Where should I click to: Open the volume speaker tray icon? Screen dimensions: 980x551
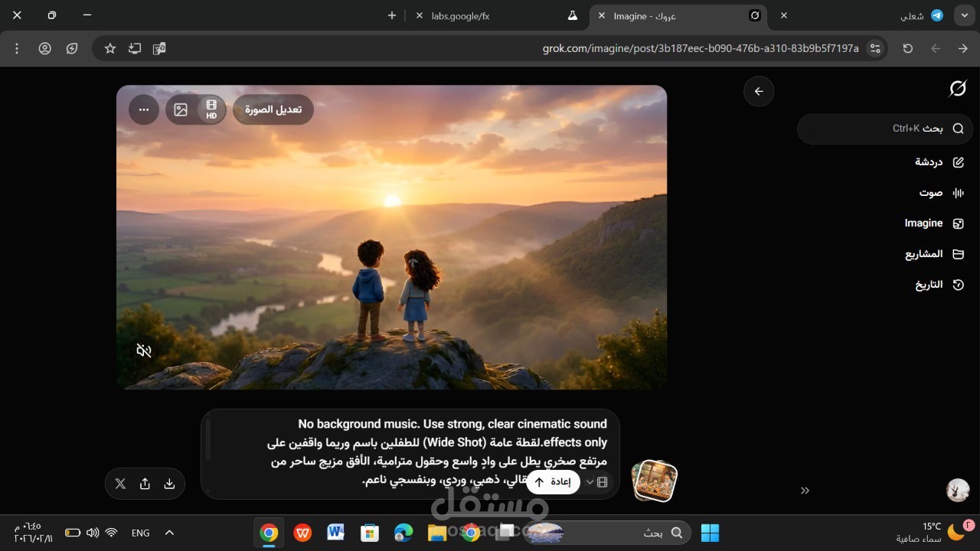tap(93, 533)
